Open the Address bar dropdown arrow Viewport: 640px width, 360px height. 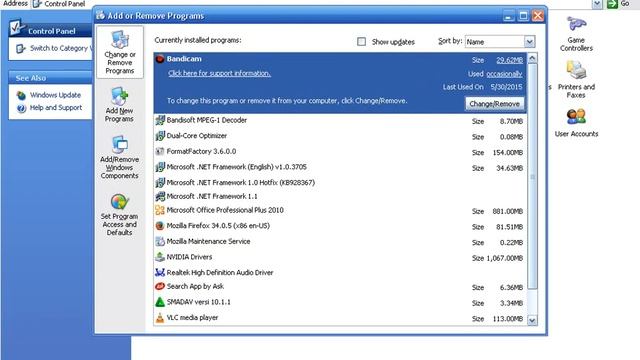pos(597,4)
